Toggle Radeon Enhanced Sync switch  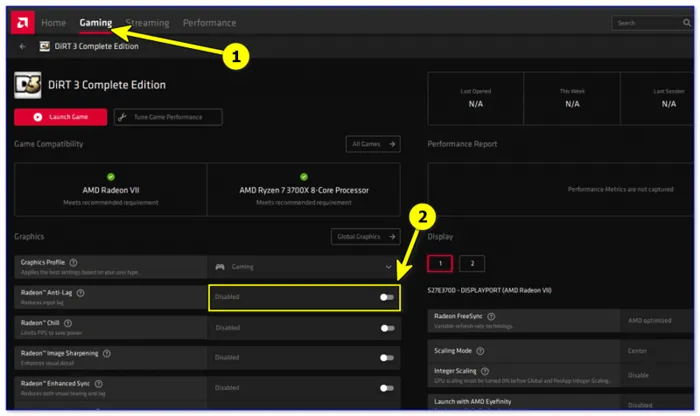click(x=387, y=388)
